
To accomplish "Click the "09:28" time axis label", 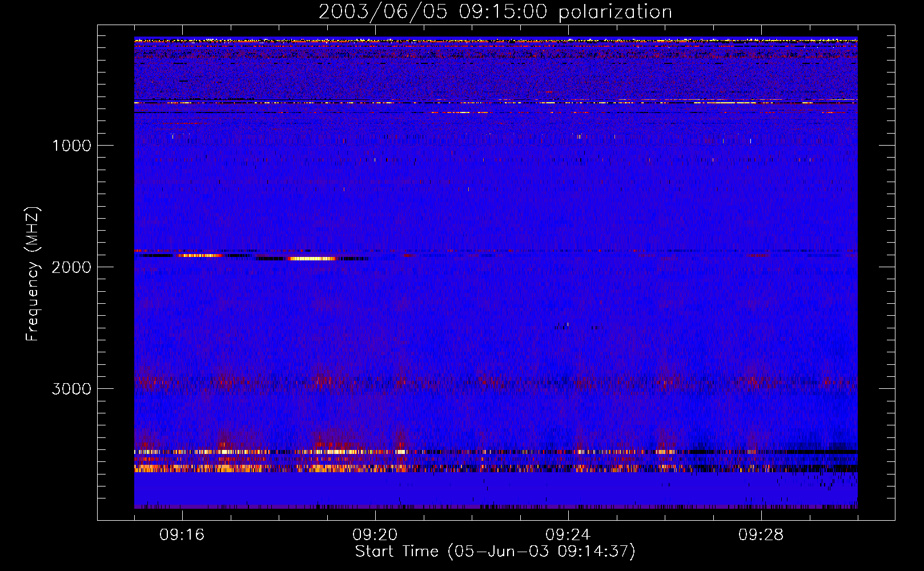I will [x=761, y=535].
